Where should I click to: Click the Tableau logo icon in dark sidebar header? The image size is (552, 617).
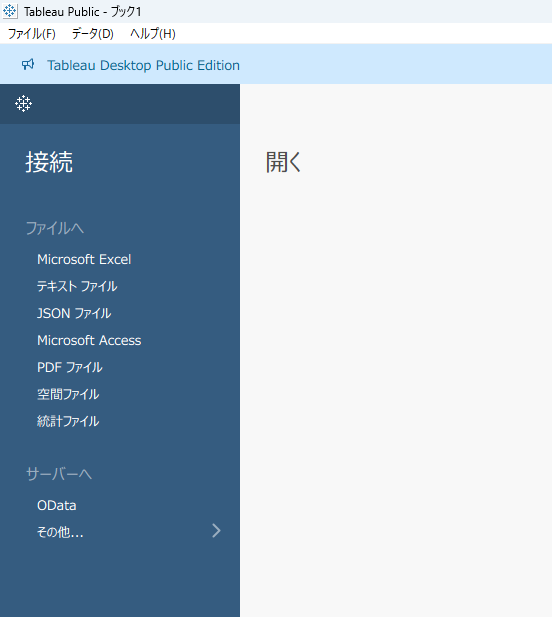pyautogui.click(x=24, y=103)
